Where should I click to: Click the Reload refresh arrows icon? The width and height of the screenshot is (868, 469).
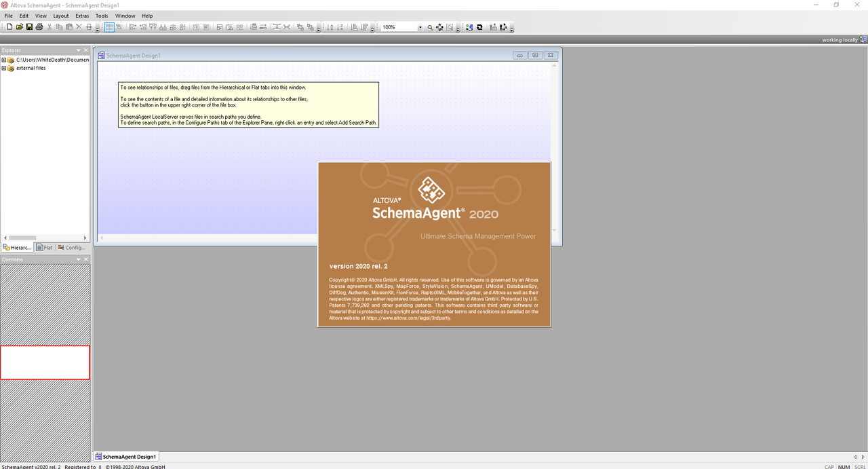[x=479, y=27]
